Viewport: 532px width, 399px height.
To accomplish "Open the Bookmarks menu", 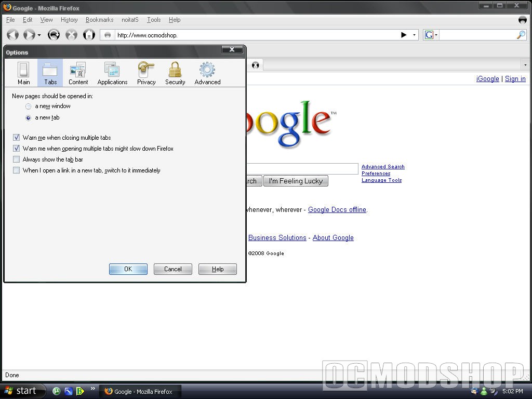I will 99,20.
